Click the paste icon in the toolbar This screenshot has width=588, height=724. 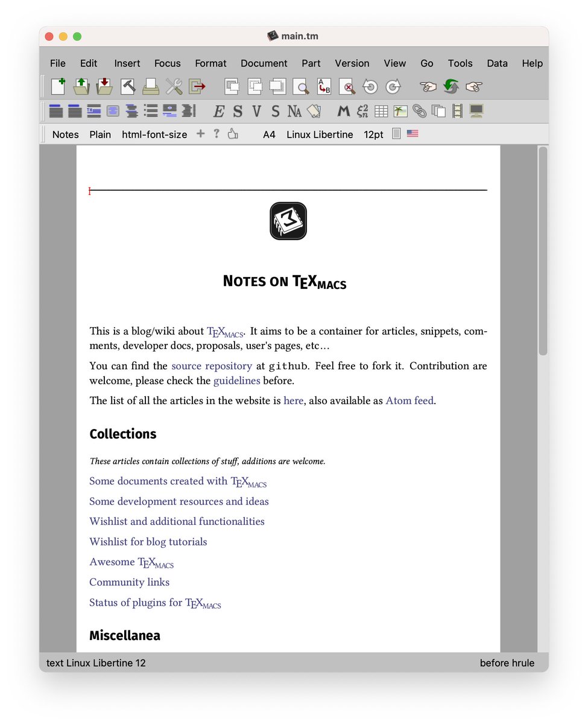pos(277,87)
